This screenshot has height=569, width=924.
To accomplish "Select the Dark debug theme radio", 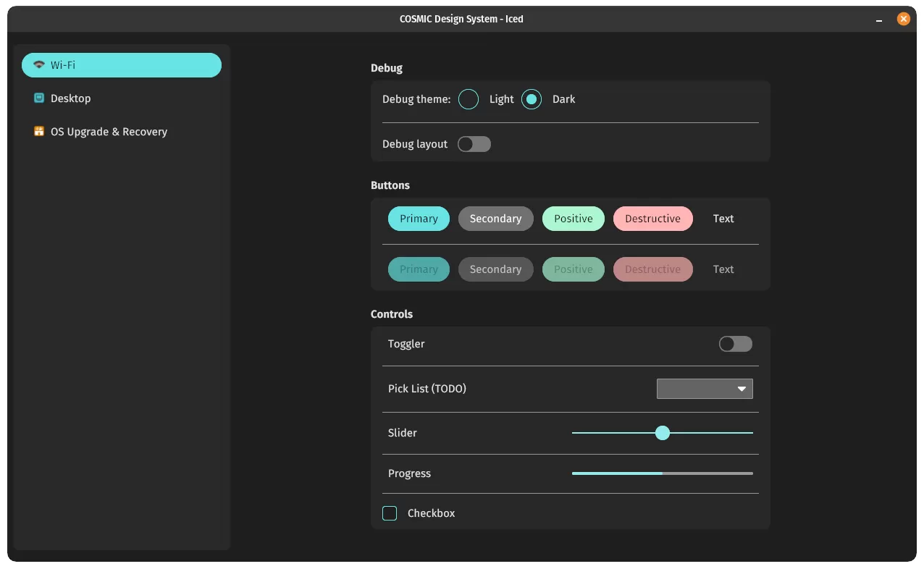I will (x=532, y=99).
